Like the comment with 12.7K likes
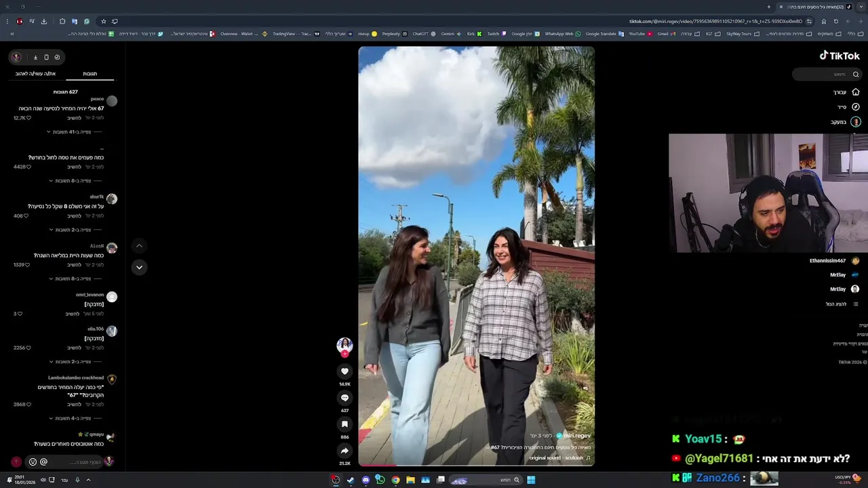 28,118
